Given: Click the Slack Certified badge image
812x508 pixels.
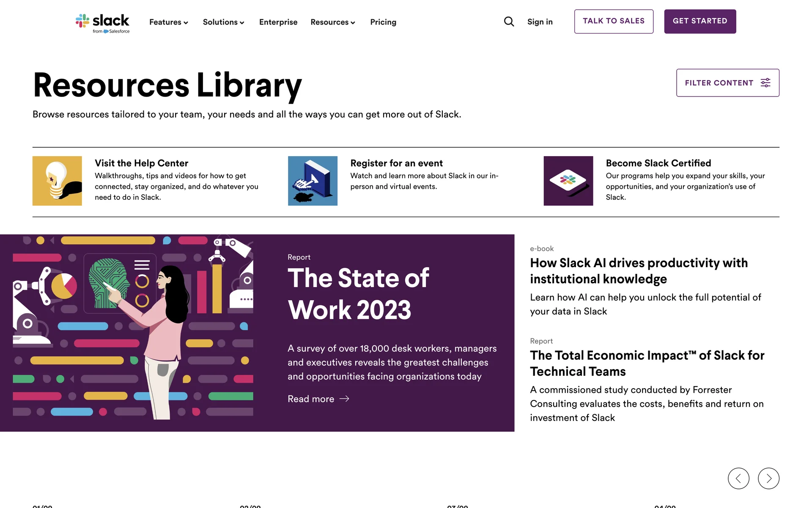Looking at the screenshot, I should click(568, 181).
